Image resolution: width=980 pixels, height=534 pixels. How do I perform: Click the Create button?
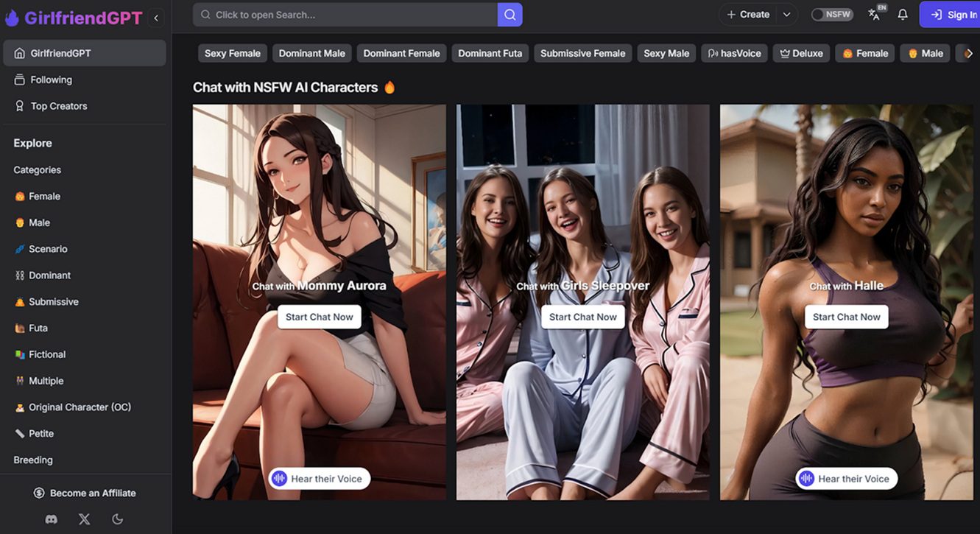coord(747,15)
